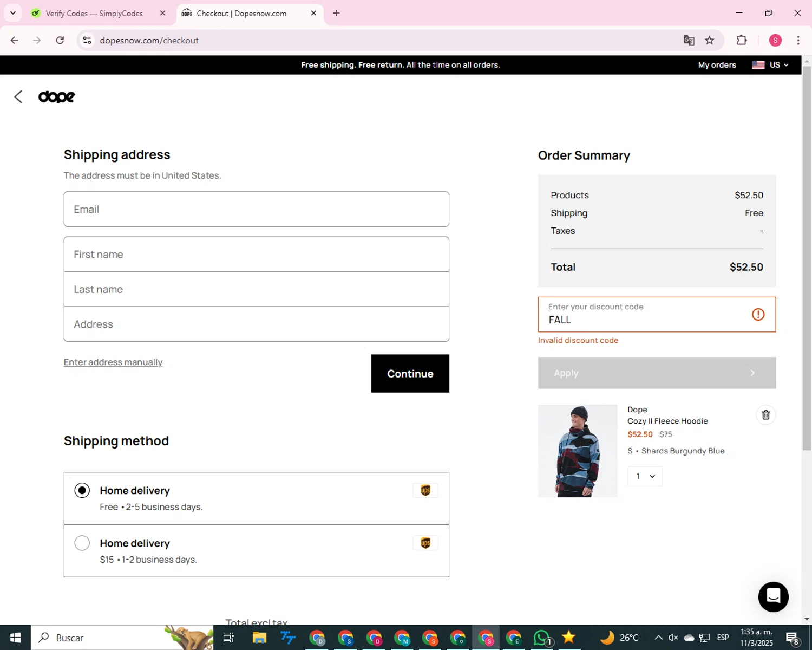Open the Chrome profile avatar
Viewport: 812px width, 650px height.
[x=775, y=40]
